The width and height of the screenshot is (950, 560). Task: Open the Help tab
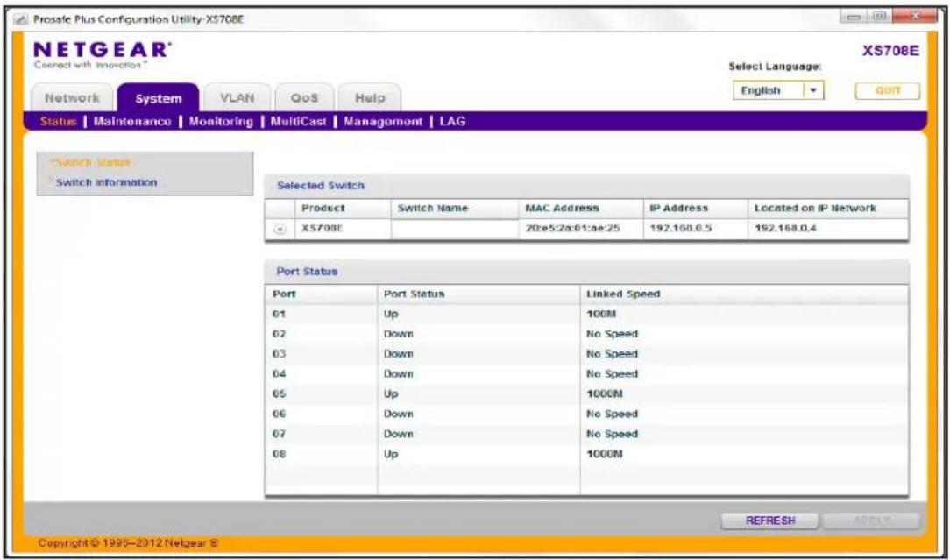tap(369, 98)
